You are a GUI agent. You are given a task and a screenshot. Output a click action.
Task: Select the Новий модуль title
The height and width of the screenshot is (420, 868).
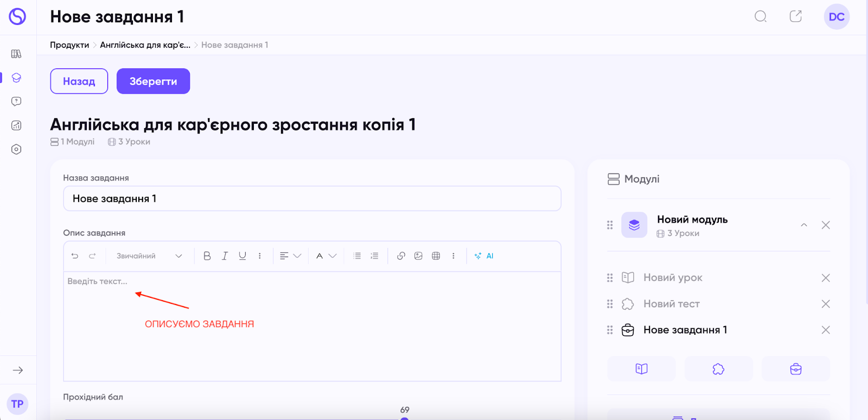[x=692, y=219]
